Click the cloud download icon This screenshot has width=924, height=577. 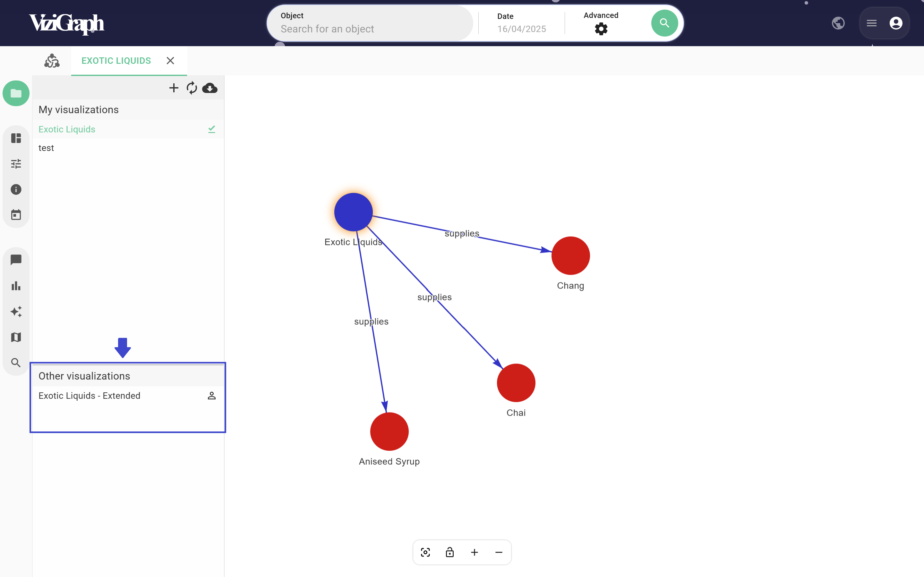[210, 88]
